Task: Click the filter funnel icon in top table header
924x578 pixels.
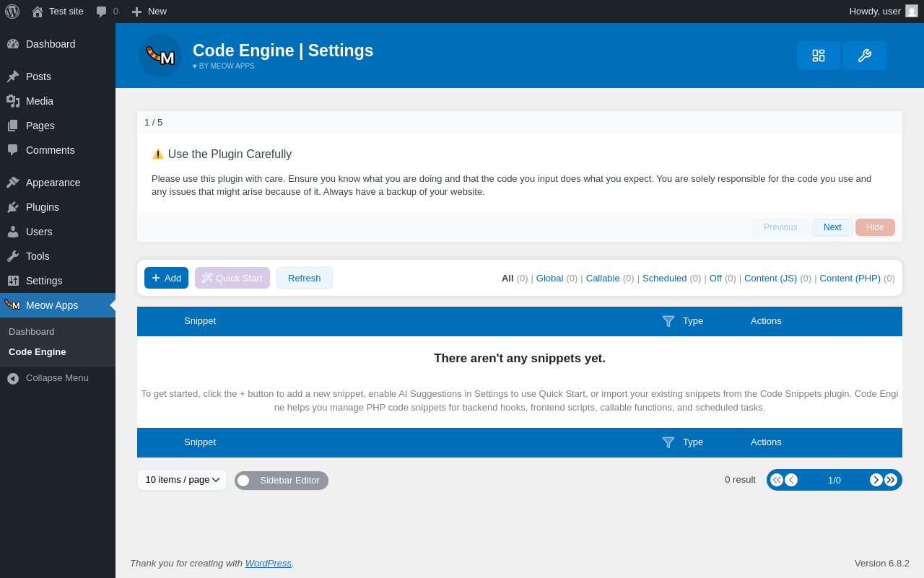Action: (x=668, y=321)
